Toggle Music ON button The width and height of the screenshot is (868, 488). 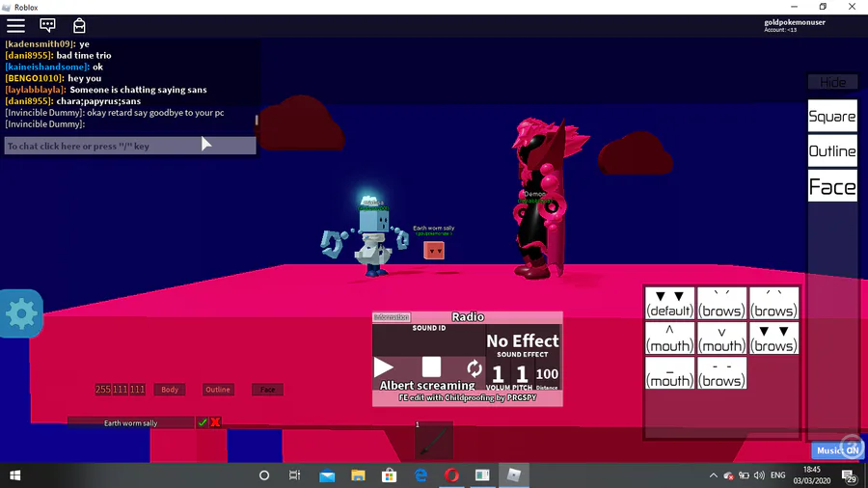point(837,450)
